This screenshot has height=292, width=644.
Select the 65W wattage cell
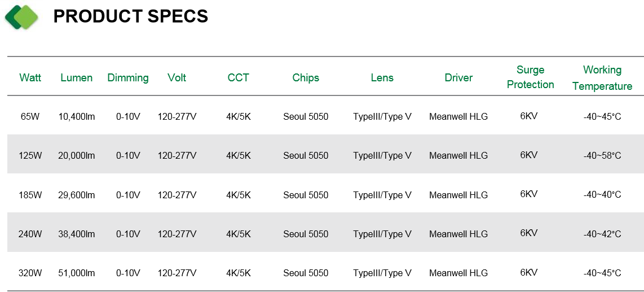(x=30, y=117)
